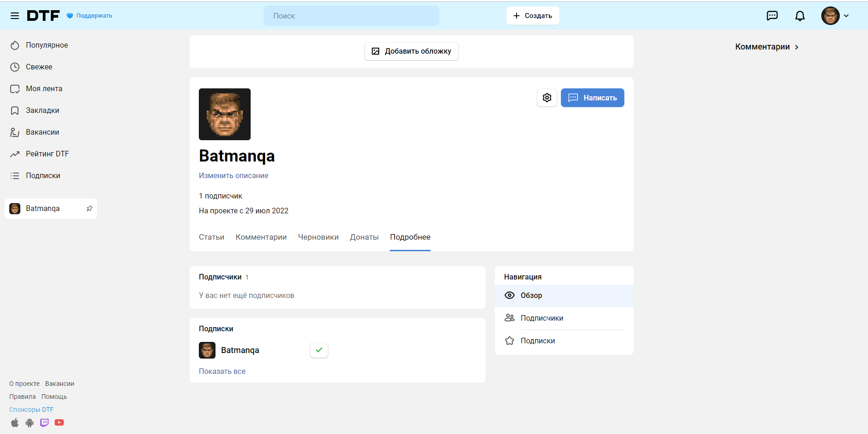This screenshot has height=434, width=868.
Task: Open the Спонсоры DTF link
Action: pyautogui.click(x=31, y=409)
